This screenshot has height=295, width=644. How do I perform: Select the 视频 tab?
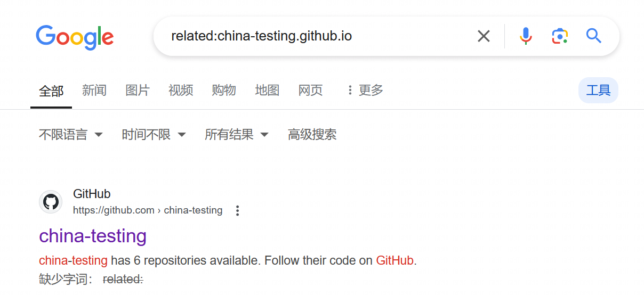coord(181,91)
